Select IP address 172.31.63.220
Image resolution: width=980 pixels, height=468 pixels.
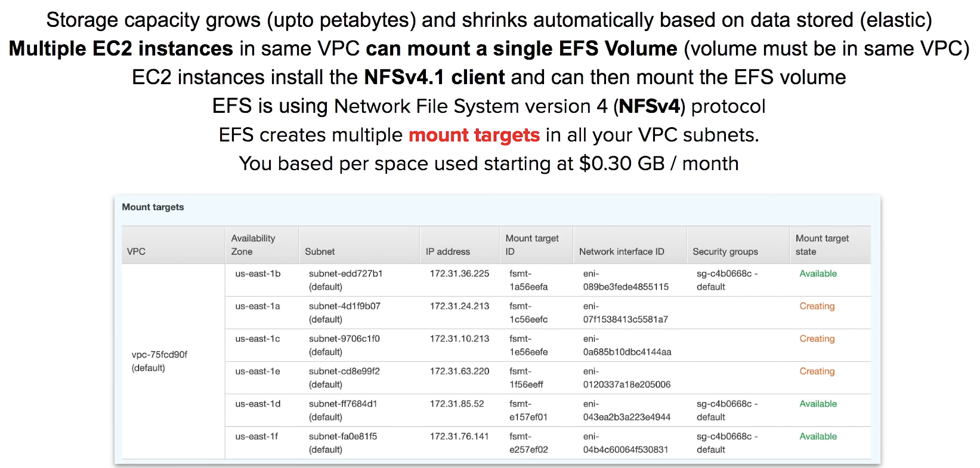pyautogui.click(x=459, y=371)
